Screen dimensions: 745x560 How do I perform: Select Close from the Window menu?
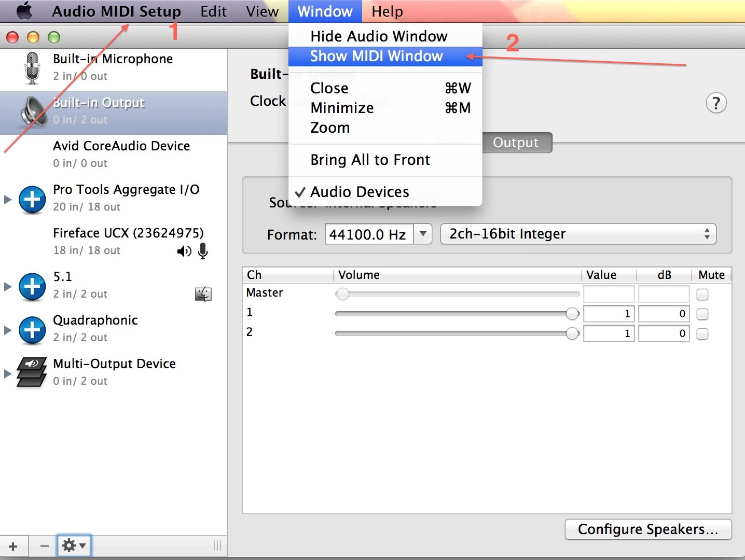click(x=385, y=88)
